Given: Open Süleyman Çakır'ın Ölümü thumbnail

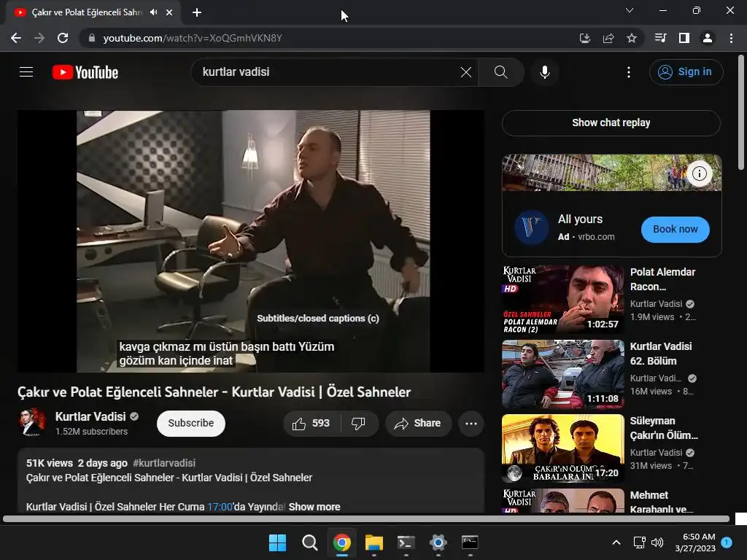Looking at the screenshot, I should pyautogui.click(x=562, y=448).
